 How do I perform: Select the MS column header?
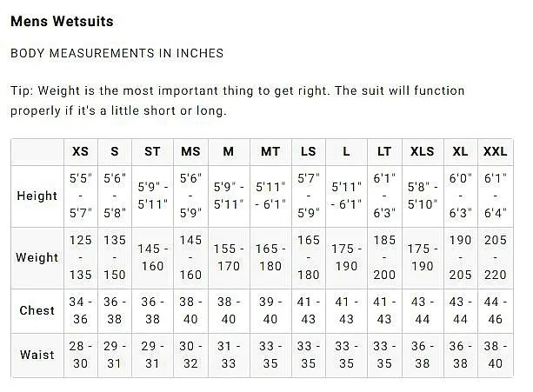click(190, 151)
